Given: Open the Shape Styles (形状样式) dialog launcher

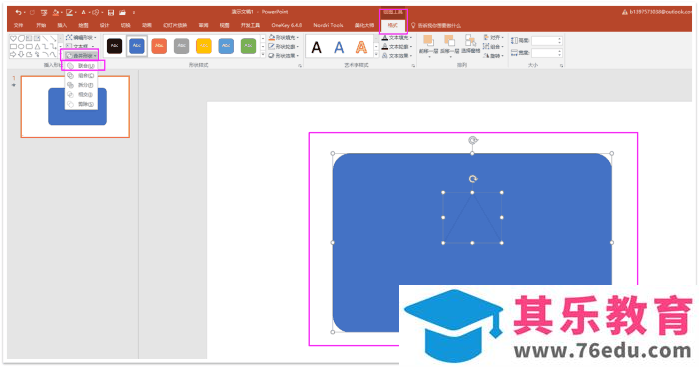Looking at the screenshot, I should click(x=300, y=66).
